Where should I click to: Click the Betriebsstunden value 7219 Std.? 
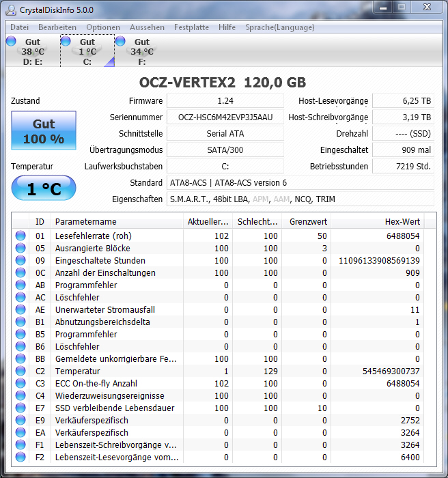(403, 167)
